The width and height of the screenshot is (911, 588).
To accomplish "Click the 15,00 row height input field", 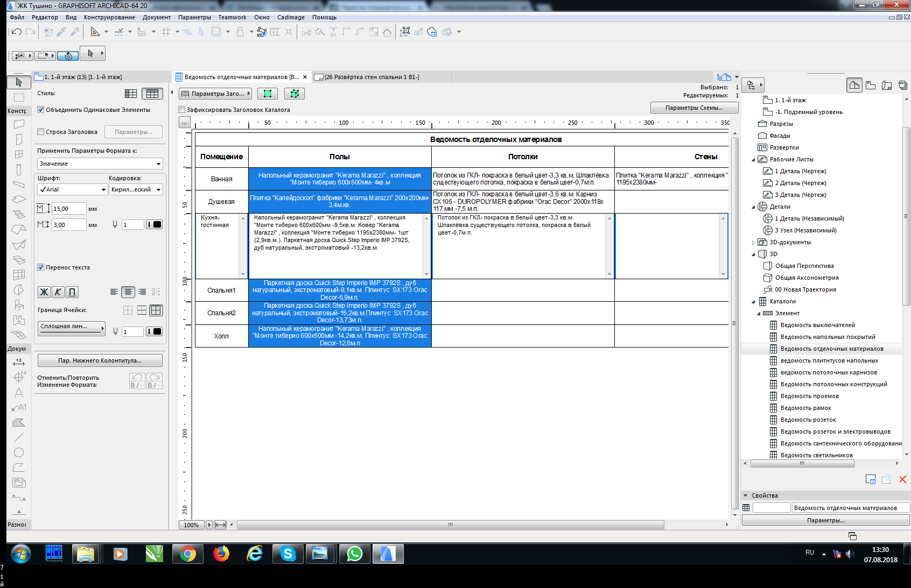I will pyautogui.click(x=69, y=209).
